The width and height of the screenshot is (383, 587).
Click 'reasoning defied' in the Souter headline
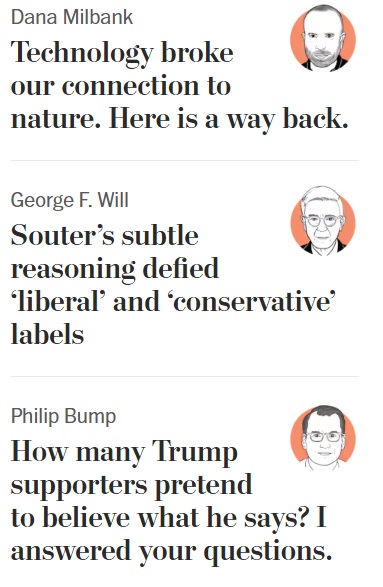click(x=115, y=269)
